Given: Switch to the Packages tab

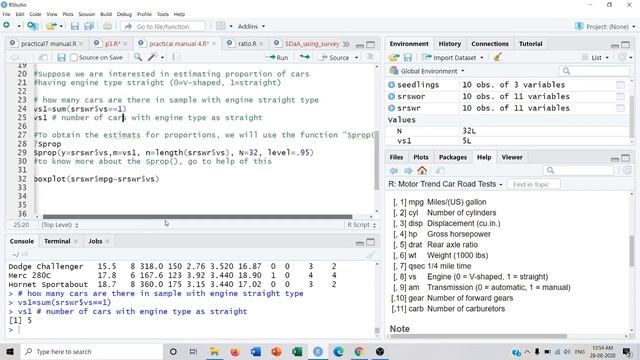Looking at the screenshot, I should [x=453, y=157].
